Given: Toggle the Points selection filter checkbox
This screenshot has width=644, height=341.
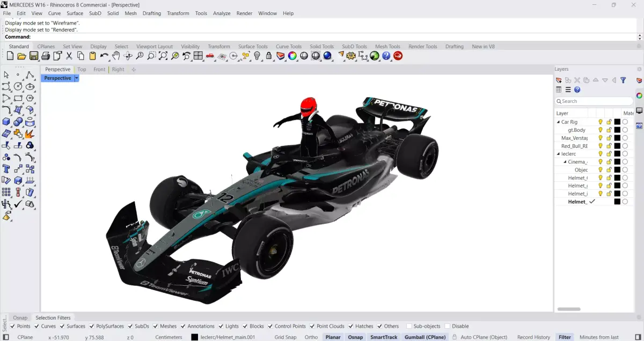Looking at the screenshot, I should click(13, 326).
